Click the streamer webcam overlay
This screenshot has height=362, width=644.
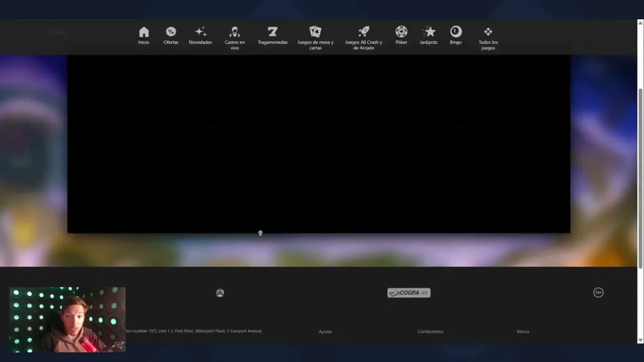coord(67,319)
